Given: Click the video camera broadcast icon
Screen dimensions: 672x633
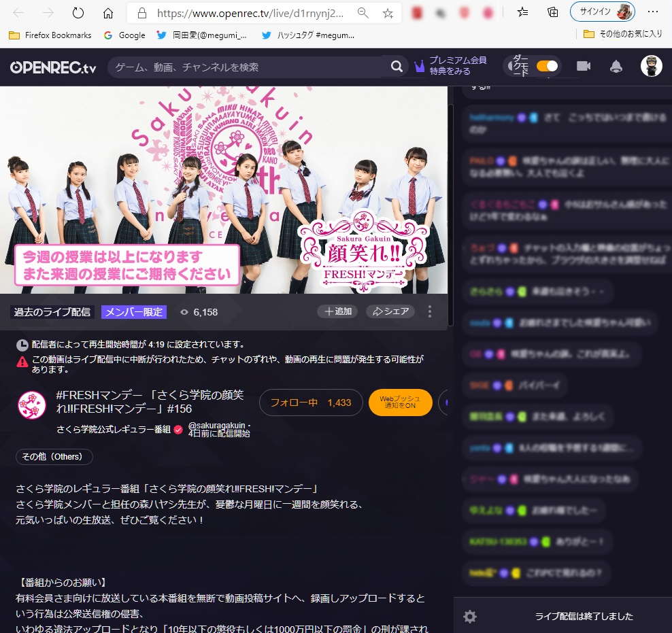Looking at the screenshot, I should click(x=584, y=66).
